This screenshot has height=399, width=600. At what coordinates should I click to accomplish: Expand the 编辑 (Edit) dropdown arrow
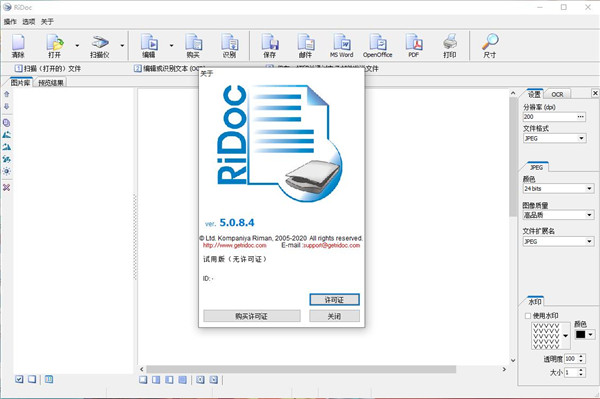click(x=171, y=46)
